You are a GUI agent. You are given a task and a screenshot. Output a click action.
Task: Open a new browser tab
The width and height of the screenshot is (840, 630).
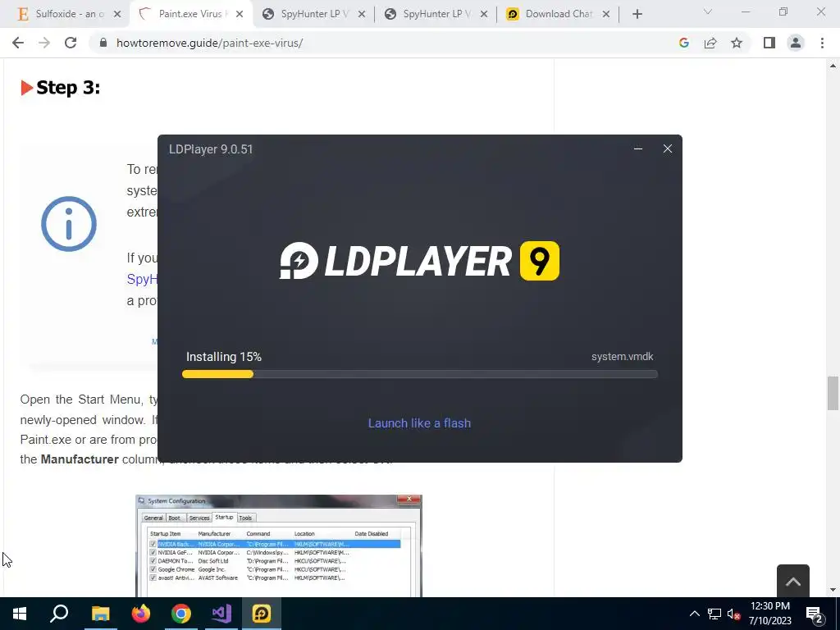(637, 14)
